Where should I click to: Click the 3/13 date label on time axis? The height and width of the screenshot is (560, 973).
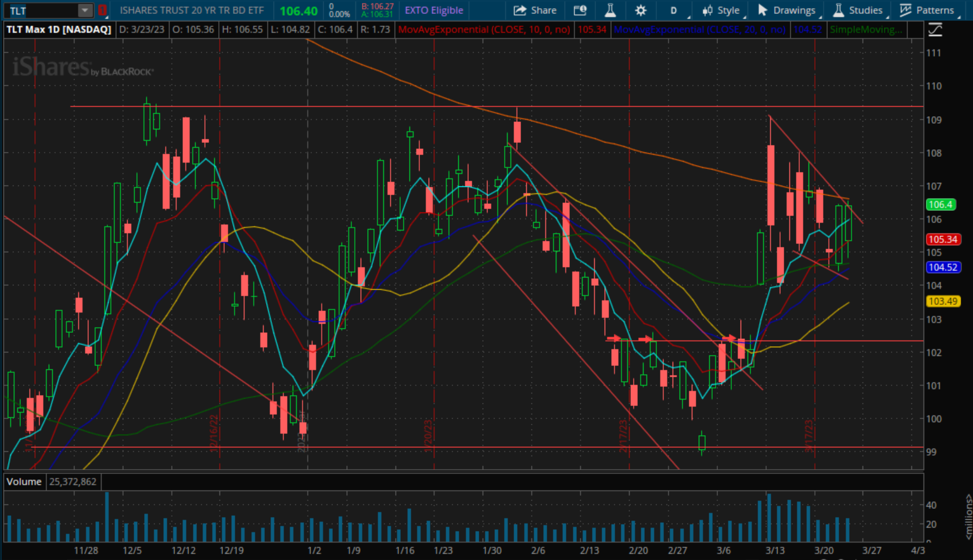(775, 550)
